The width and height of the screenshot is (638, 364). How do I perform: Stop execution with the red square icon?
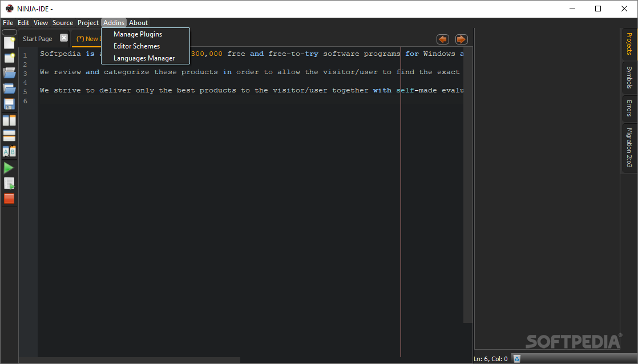(x=9, y=199)
